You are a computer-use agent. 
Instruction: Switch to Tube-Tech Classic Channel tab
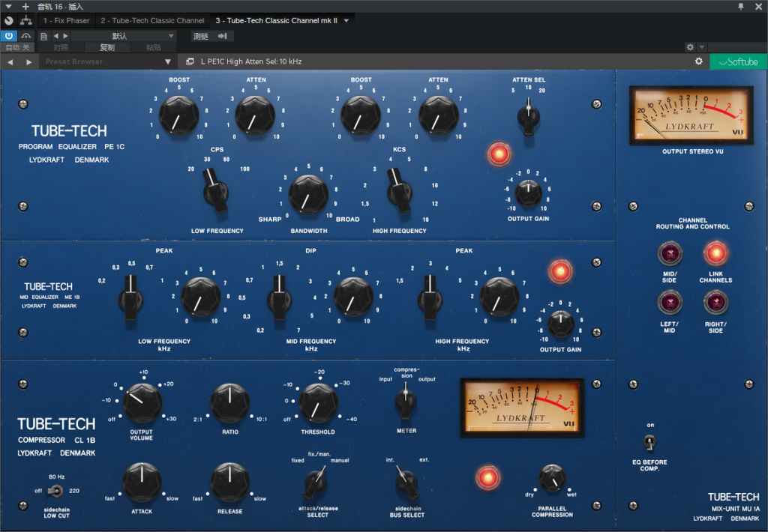[152, 20]
